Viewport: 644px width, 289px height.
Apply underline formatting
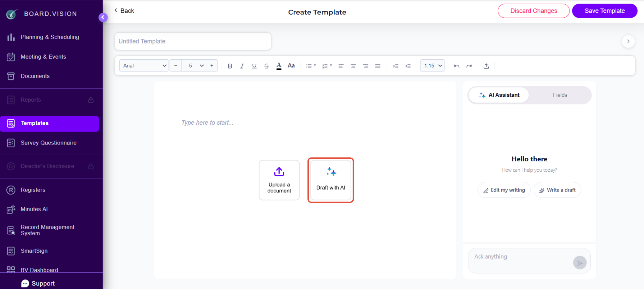pyautogui.click(x=254, y=66)
